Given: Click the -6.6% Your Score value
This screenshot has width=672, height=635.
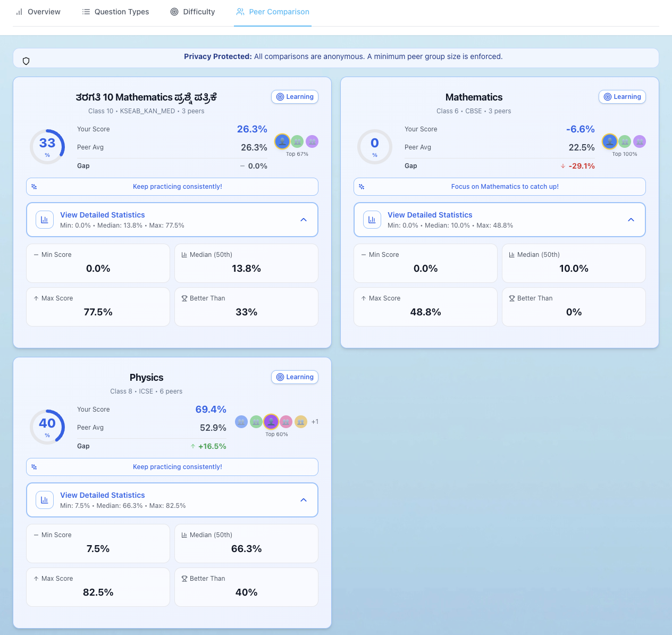Looking at the screenshot, I should (580, 129).
